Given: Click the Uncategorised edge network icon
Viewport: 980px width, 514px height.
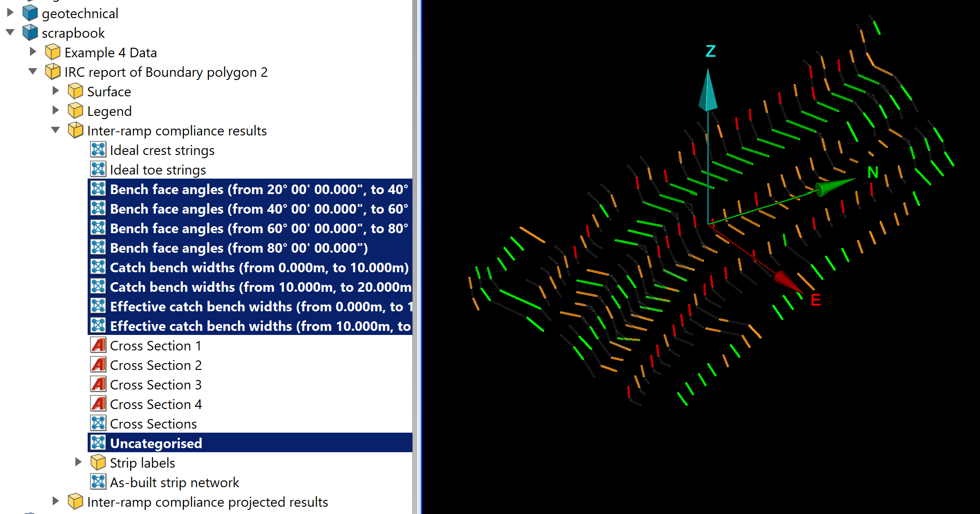Looking at the screenshot, I should (x=98, y=443).
